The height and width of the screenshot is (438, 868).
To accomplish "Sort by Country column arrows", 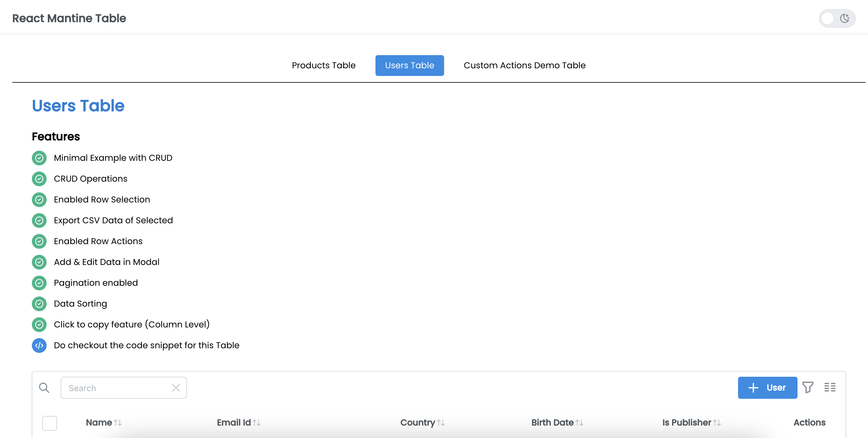I will (441, 422).
